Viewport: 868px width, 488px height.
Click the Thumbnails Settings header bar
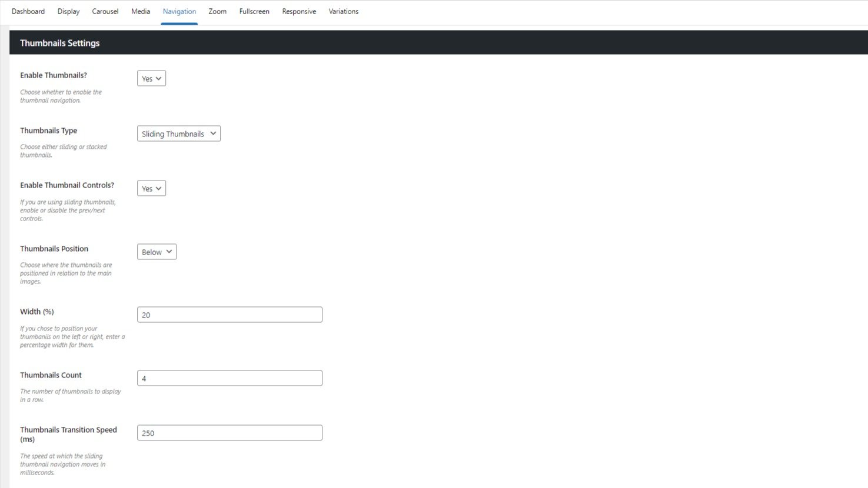pos(59,42)
